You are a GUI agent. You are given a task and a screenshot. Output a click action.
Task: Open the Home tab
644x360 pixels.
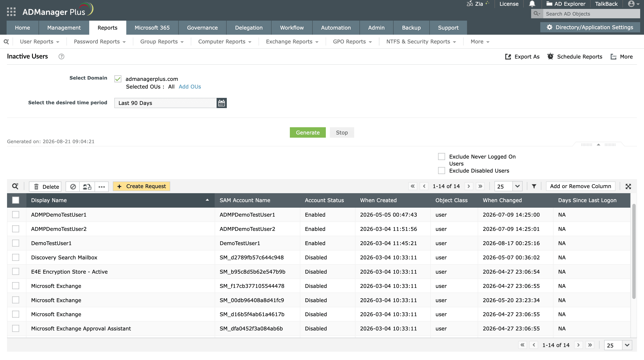pyautogui.click(x=22, y=28)
